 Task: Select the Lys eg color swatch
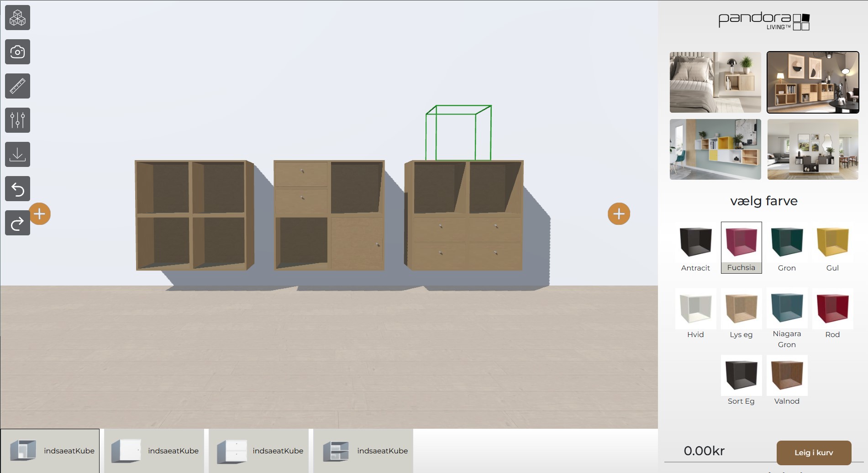click(x=741, y=314)
